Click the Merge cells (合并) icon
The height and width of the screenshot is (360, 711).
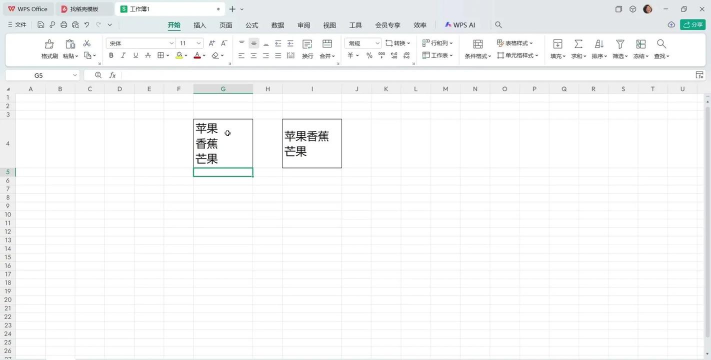tap(327, 44)
